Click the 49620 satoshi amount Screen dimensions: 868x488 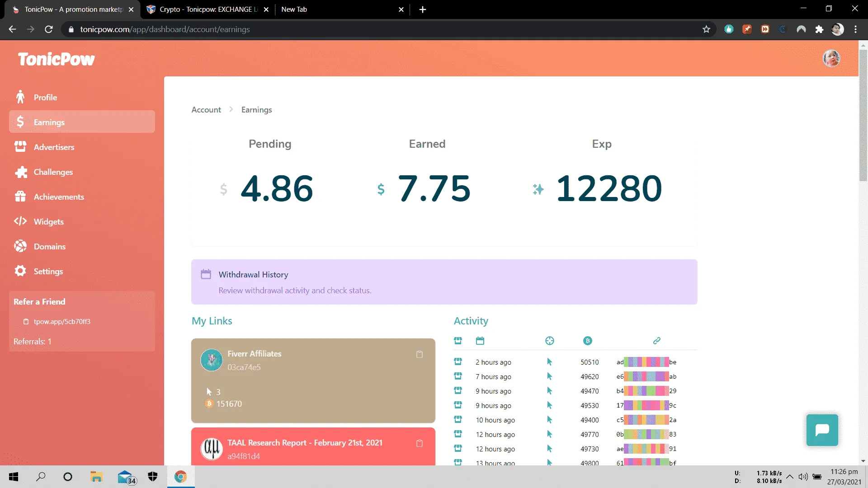point(590,376)
